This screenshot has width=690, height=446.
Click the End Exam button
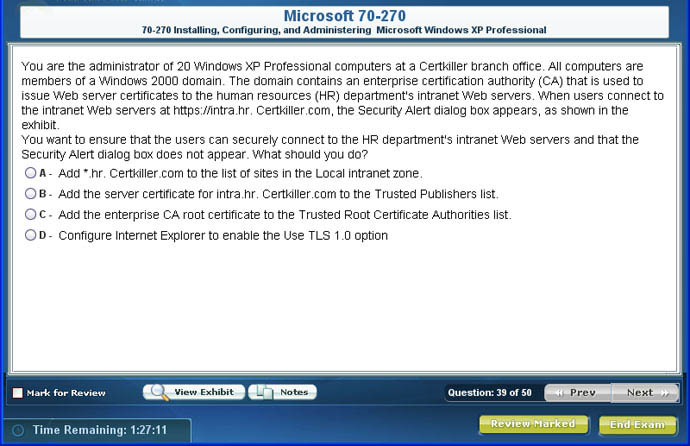click(637, 425)
